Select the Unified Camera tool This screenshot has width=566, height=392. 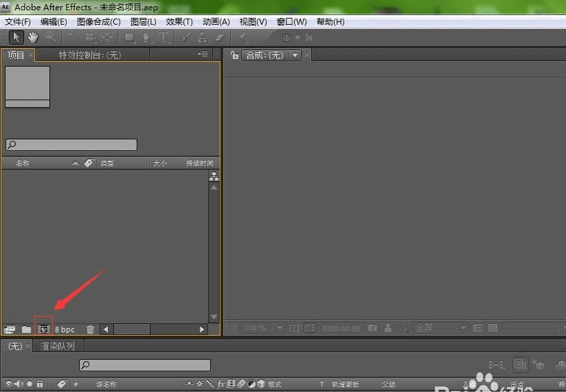tap(90, 37)
